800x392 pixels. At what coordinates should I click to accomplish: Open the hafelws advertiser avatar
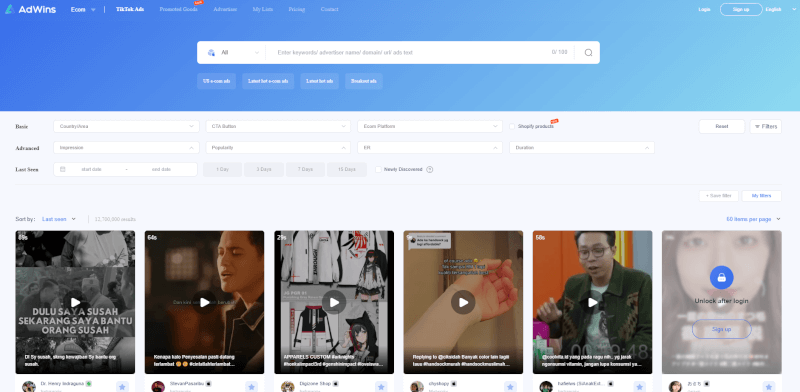click(x=546, y=386)
